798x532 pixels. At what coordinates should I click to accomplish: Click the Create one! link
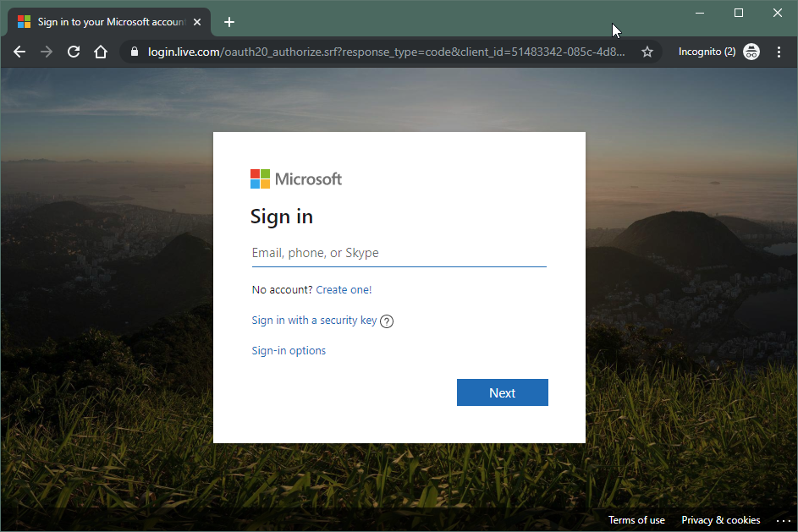344,289
